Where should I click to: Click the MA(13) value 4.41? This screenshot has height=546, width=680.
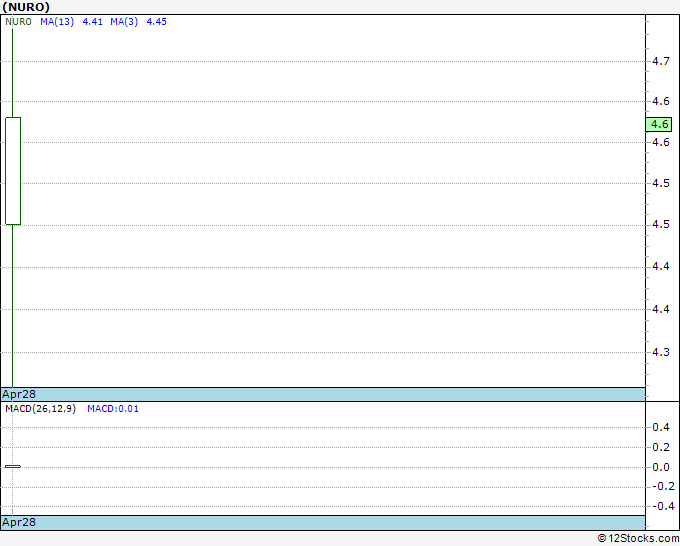[92, 22]
